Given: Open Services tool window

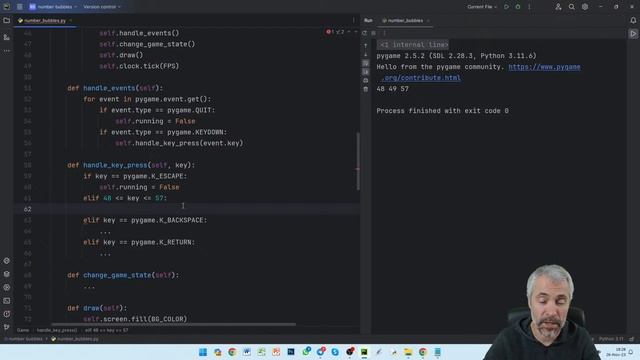Looking at the screenshot, I should click(7, 287).
